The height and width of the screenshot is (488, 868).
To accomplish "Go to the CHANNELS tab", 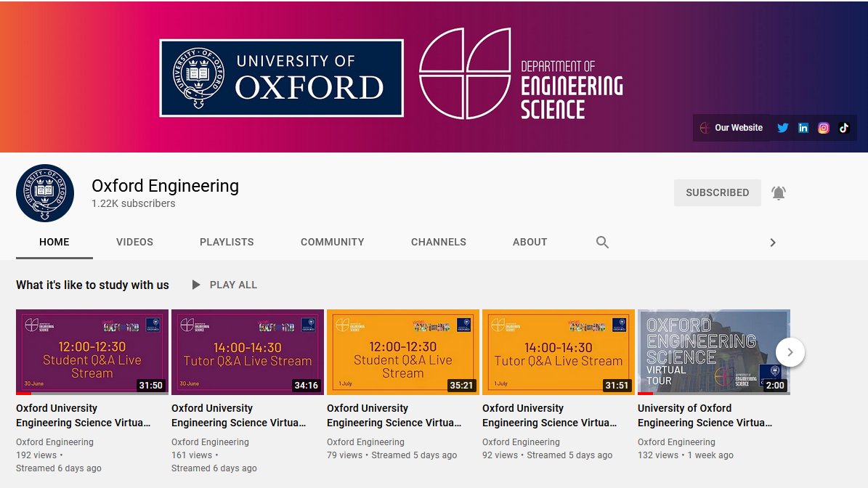I will click(x=439, y=243).
